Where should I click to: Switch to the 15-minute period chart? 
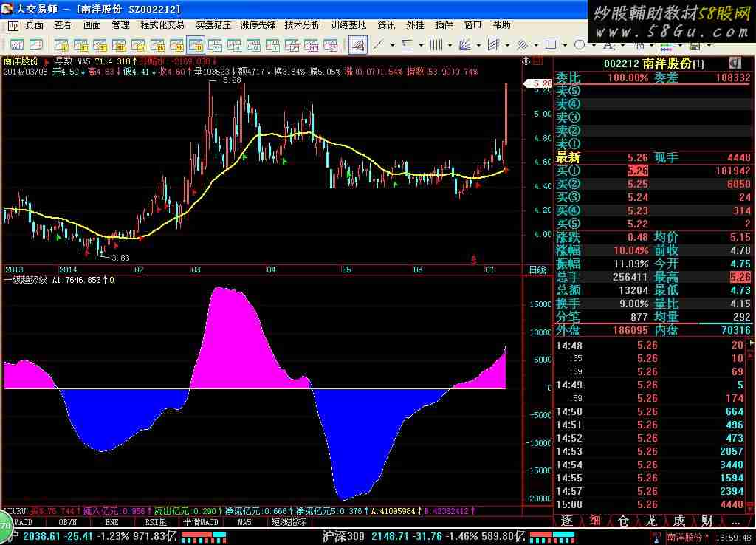click(100, 45)
